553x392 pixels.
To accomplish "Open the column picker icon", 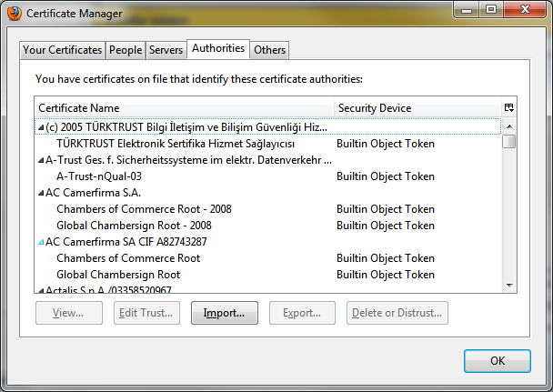I will pyautogui.click(x=509, y=108).
